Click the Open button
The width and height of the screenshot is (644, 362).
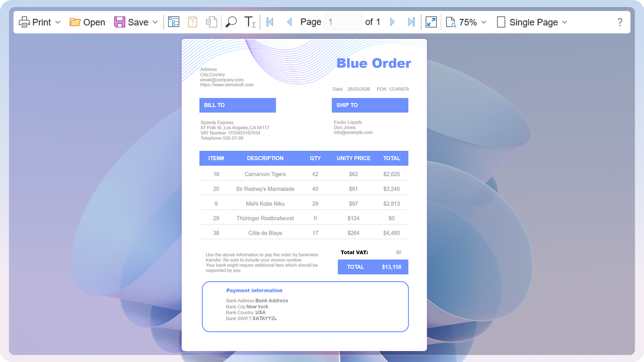[87, 22]
